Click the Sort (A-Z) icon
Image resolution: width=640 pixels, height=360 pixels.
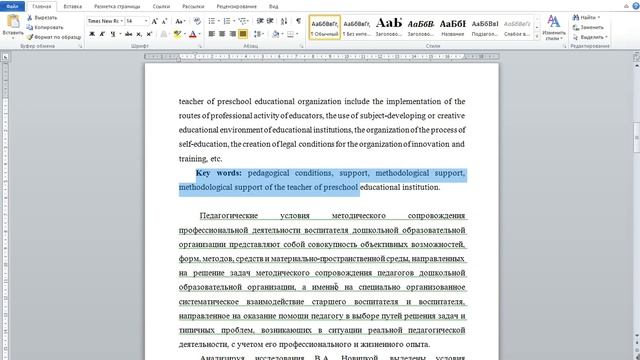coord(284,21)
